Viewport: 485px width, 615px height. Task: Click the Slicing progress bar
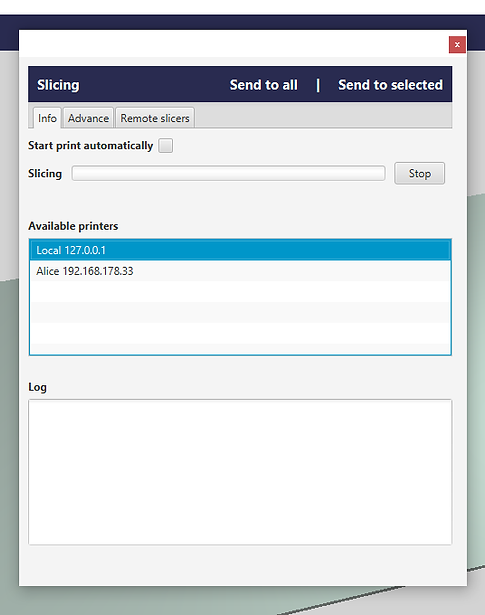[x=228, y=173]
